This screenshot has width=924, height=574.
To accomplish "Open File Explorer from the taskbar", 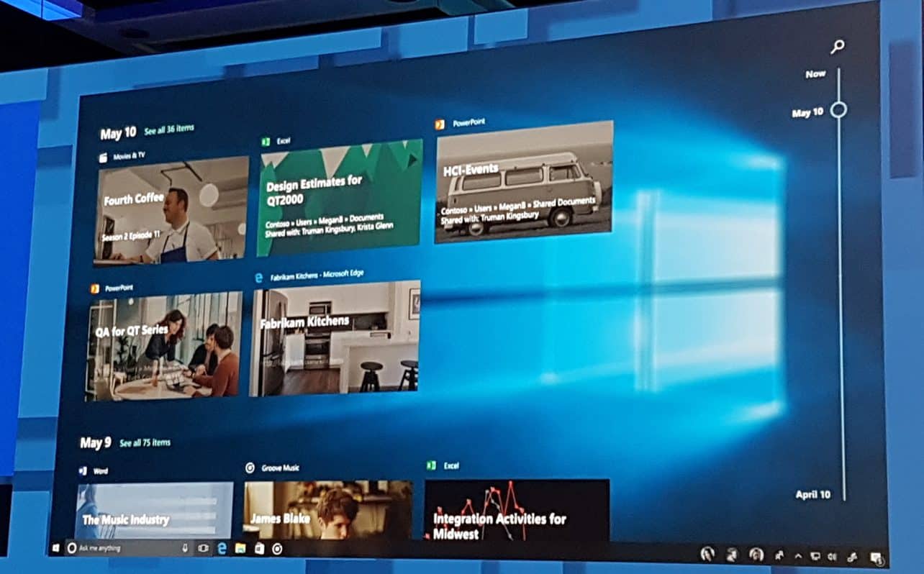I will tap(240, 549).
